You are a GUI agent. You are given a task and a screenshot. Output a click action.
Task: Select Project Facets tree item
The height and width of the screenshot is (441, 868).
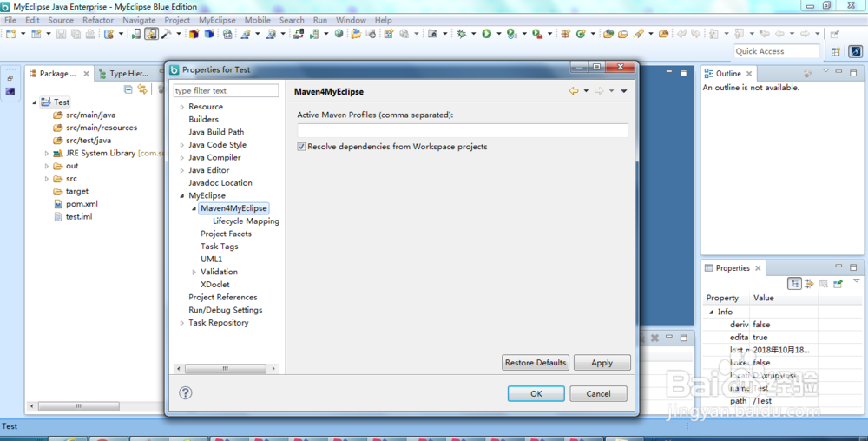(x=226, y=234)
